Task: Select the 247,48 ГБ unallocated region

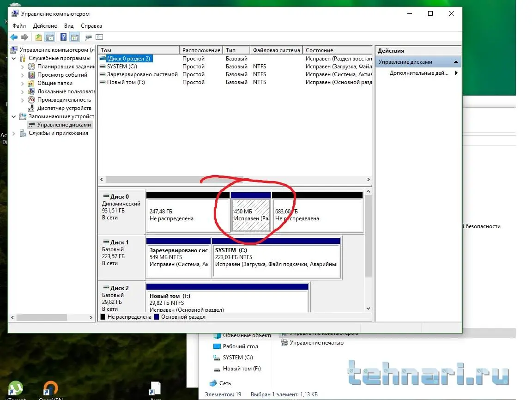Action: [188, 212]
